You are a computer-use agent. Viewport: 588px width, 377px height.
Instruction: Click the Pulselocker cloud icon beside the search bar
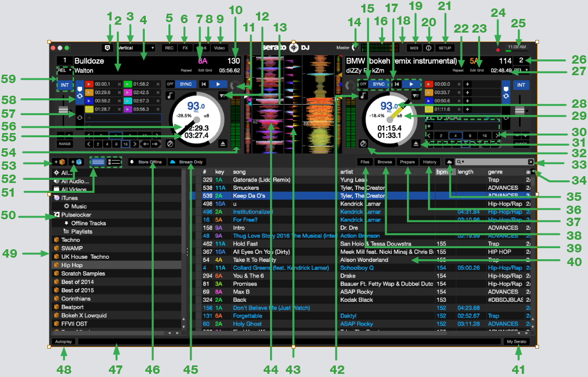point(450,162)
